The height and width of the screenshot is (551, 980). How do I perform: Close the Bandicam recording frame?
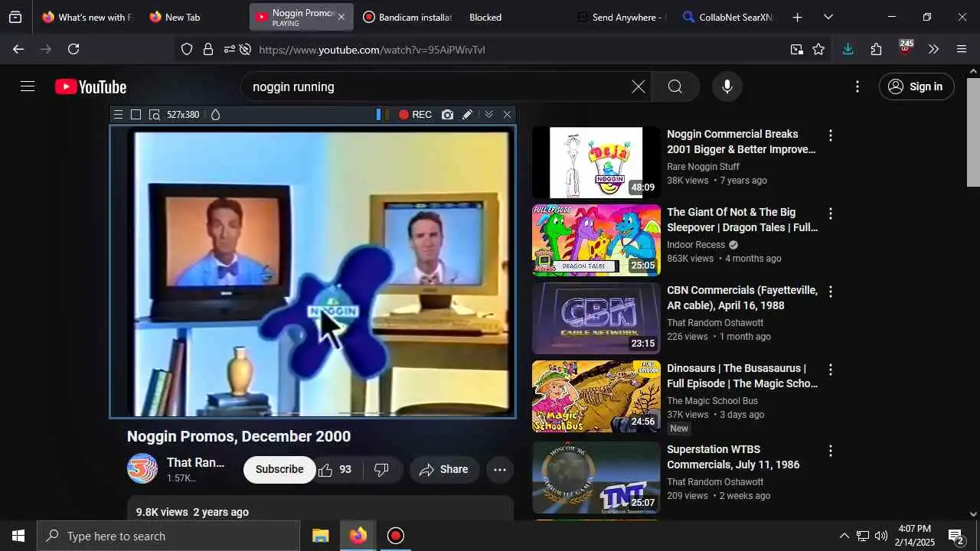(x=507, y=115)
